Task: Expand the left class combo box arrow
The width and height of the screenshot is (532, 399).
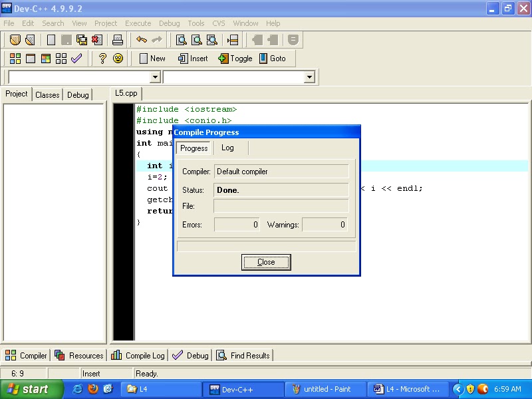Action: (x=155, y=77)
